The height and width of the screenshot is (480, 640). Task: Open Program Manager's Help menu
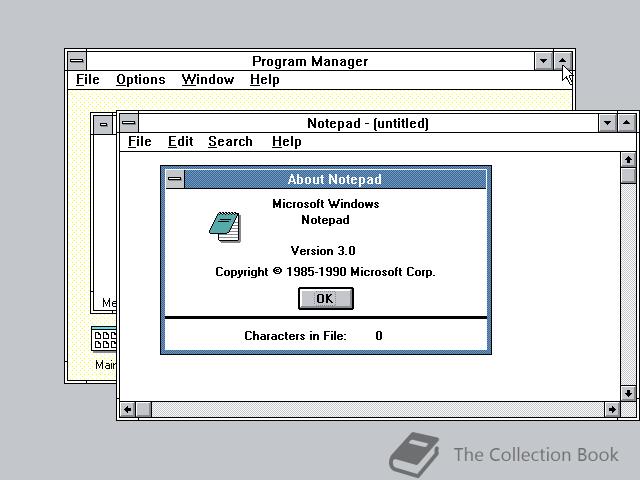(264, 80)
